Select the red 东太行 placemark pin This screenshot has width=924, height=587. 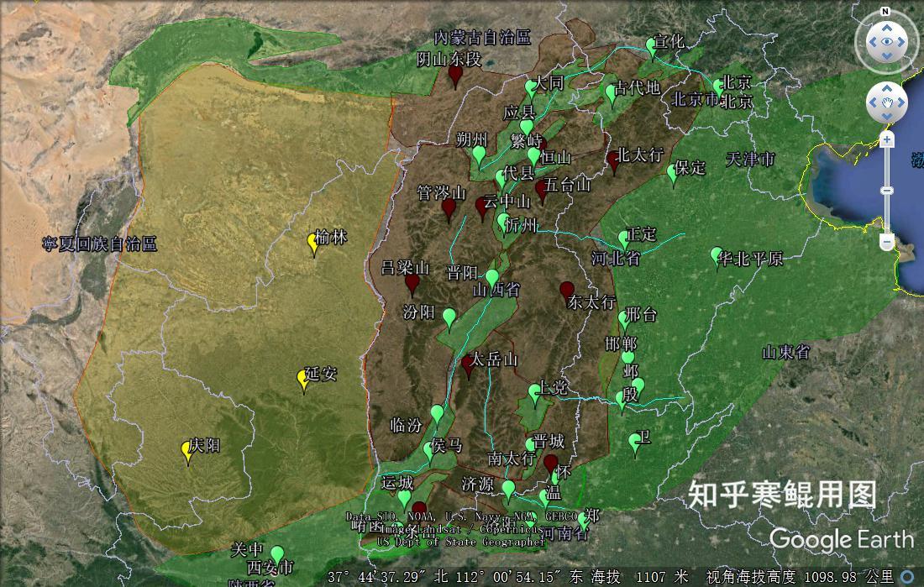pyautogui.click(x=567, y=290)
